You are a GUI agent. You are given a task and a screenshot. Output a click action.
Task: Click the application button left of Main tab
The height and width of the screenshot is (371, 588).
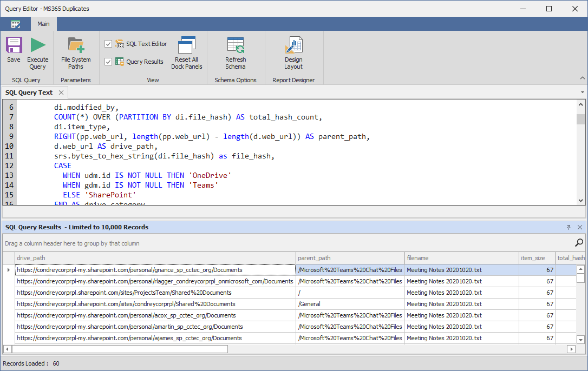pyautogui.click(x=16, y=24)
